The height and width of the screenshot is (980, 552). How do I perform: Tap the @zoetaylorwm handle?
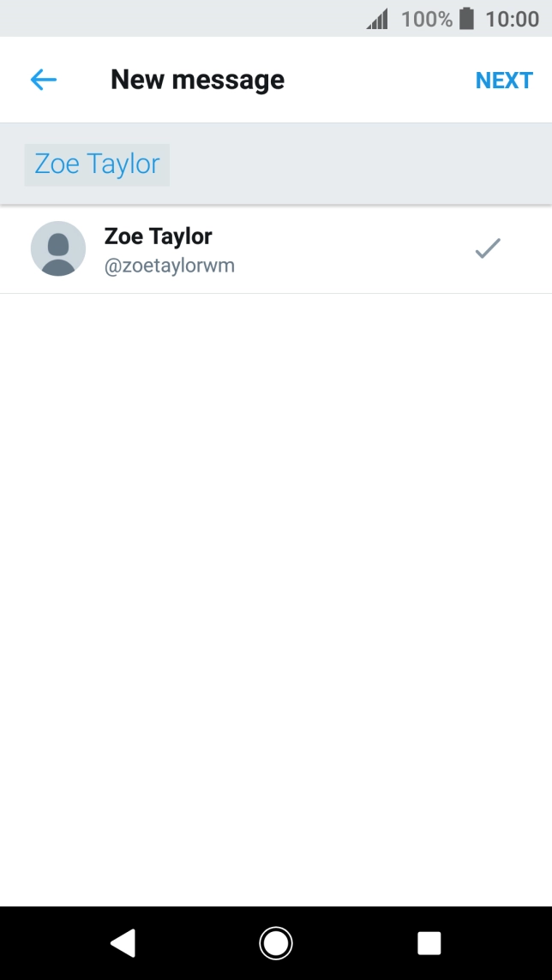[x=169, y=266]
